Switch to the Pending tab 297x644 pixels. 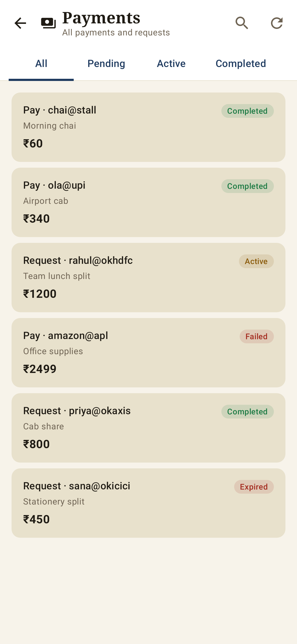[x=106, y=64]
